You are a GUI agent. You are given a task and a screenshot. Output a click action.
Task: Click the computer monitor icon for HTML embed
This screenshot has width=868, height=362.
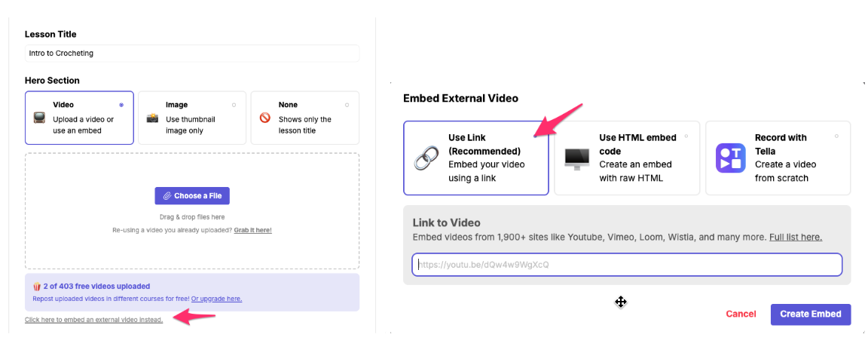pyautogui.click(x=577, y=158)
